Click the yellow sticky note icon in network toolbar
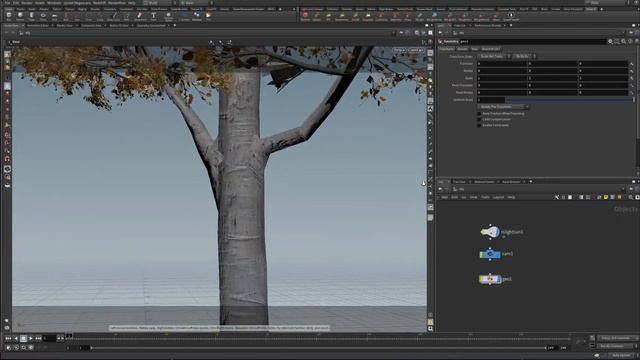 pyautogui.click(x=606, y=197)
